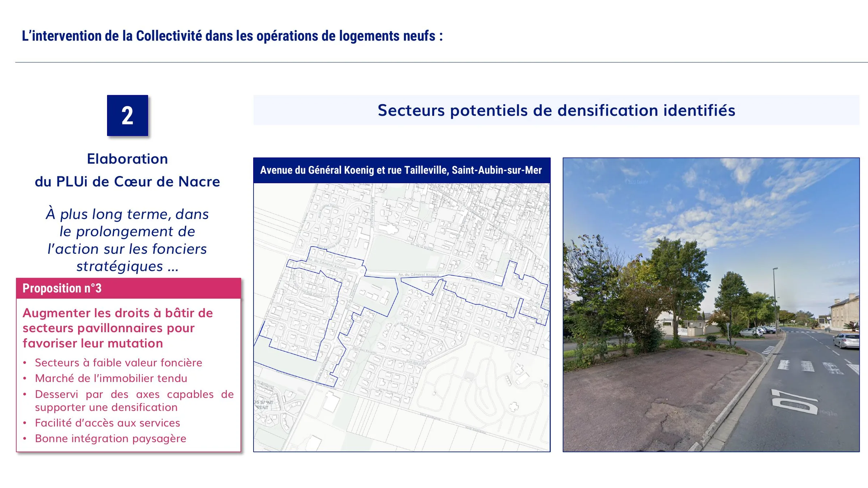868x488 pixels.
Task: Click the 'Elaboration' heading text
Action: (x=127, y=159)
